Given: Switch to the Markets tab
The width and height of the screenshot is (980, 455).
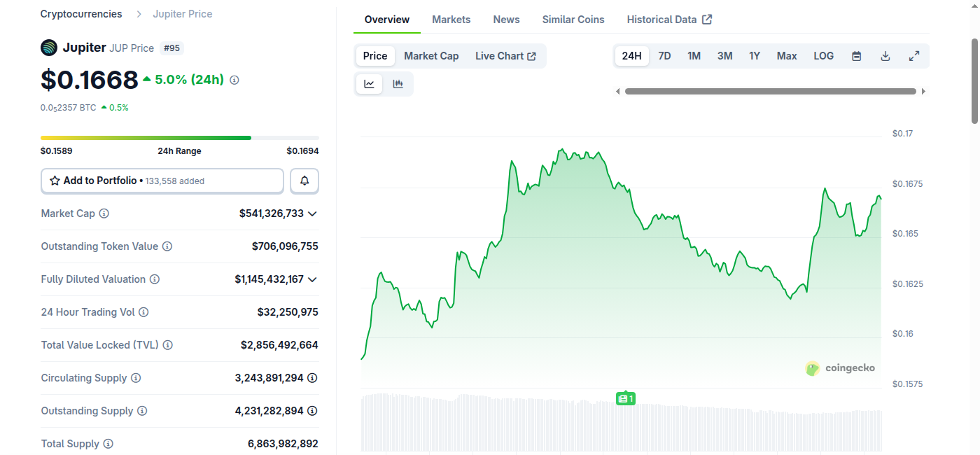Looking at the screenshot, I should (451, 19).
